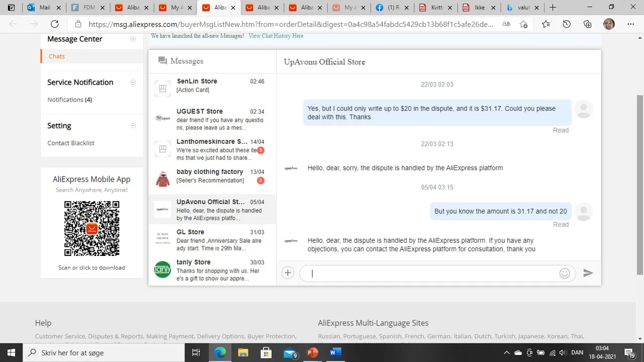The width and height of the screenshot is (644, 362).
Task: Switch to the valut Bing browser tab
Action: pos(521,8)
